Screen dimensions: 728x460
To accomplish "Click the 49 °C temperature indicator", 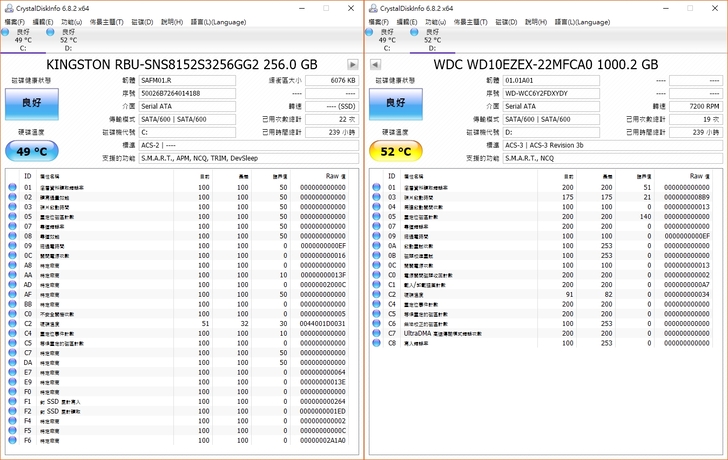I will [x=33, y=151].
